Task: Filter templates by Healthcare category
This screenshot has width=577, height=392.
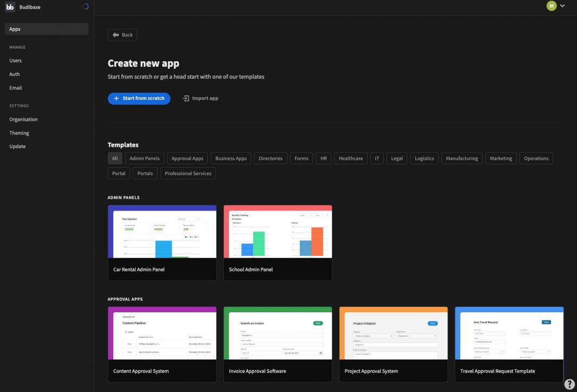Action: 351,158
